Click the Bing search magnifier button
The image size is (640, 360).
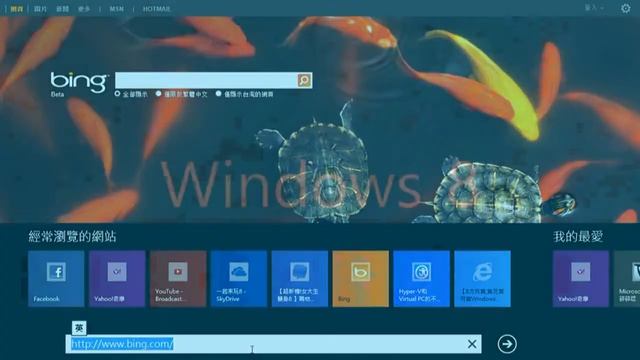click(x=304, y=80)
